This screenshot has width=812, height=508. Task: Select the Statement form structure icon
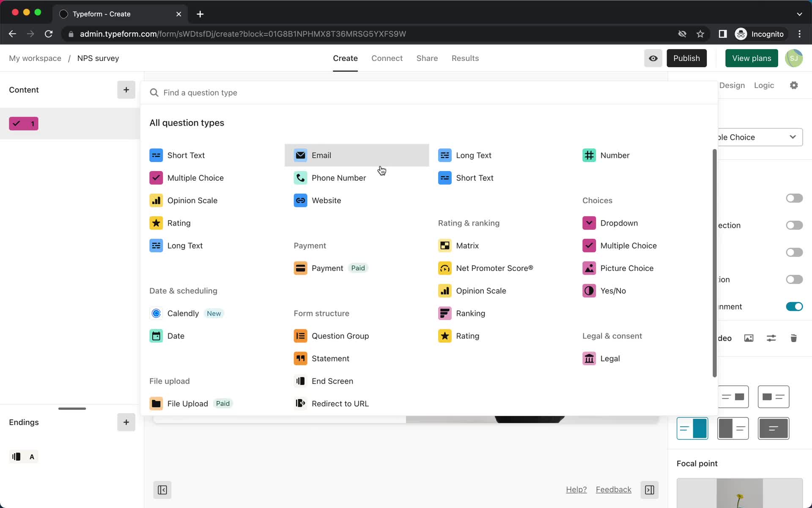pos(300,358)
